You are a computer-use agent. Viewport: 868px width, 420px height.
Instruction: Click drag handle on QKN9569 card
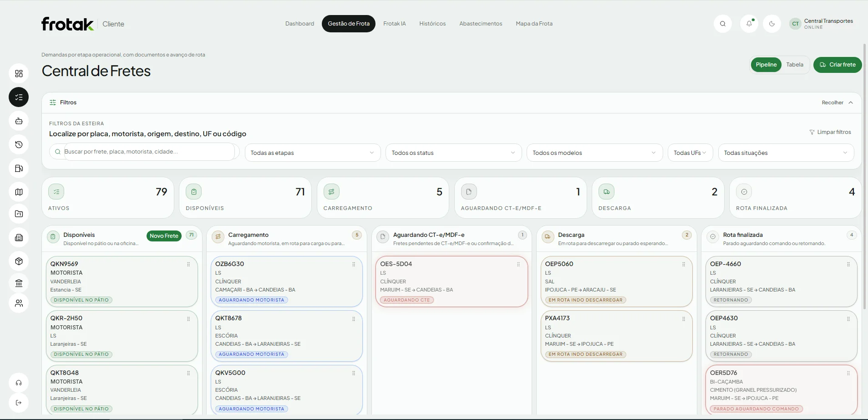[188, 264]
